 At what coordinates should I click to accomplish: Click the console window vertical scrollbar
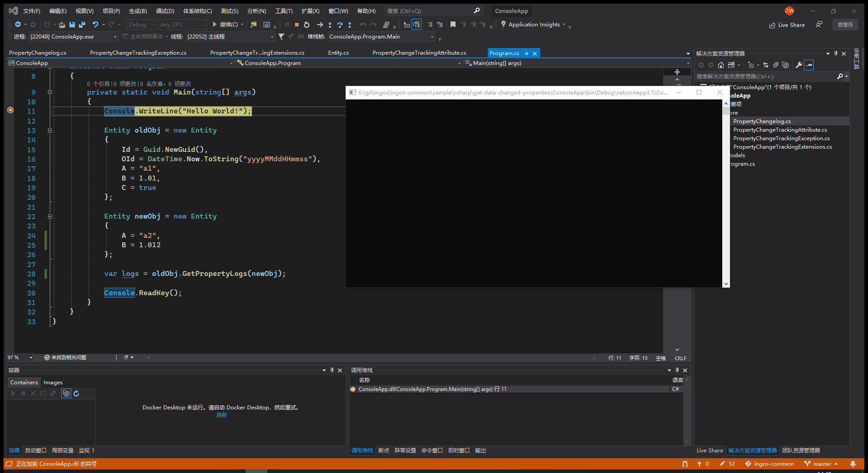point(726,193)
